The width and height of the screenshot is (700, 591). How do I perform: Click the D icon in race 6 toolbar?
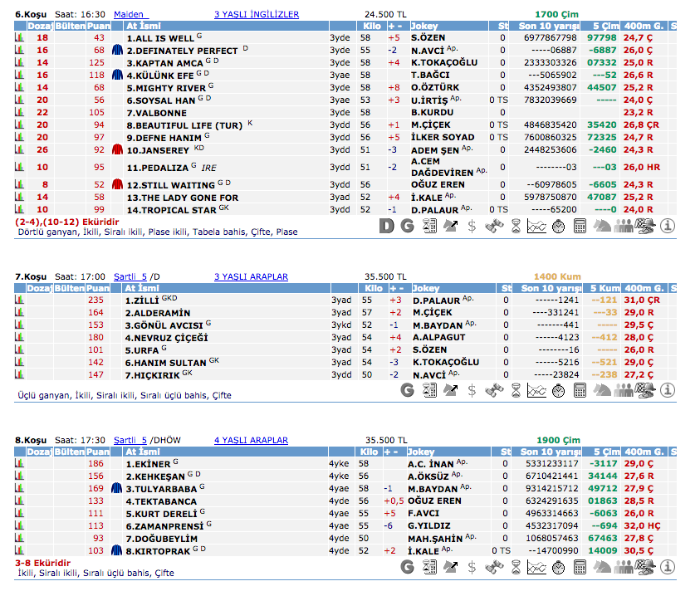click(386, 225)
